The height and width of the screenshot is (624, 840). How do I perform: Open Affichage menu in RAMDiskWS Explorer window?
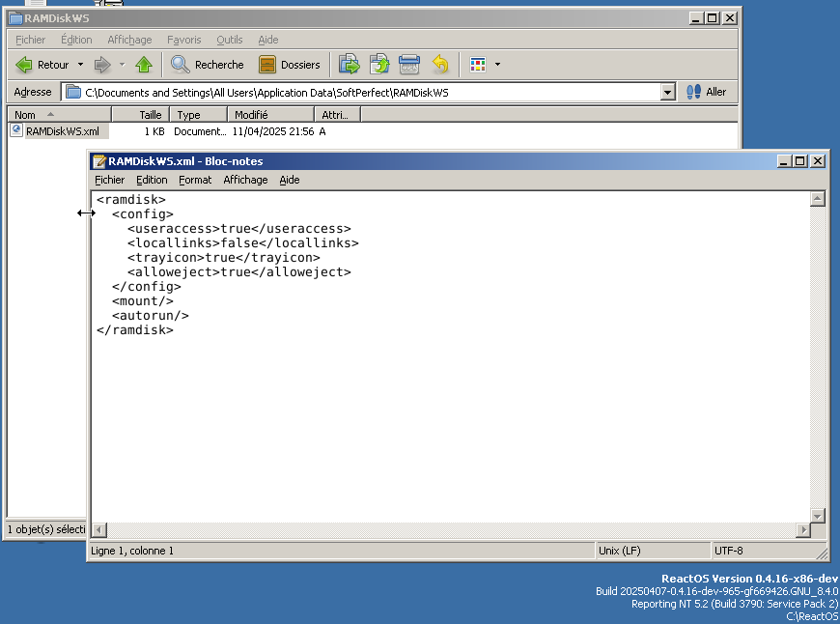tap(129, 40)
